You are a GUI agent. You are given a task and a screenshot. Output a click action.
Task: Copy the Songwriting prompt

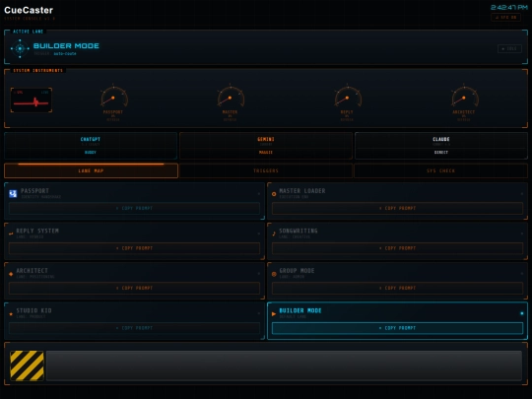[x=397, y=248]
